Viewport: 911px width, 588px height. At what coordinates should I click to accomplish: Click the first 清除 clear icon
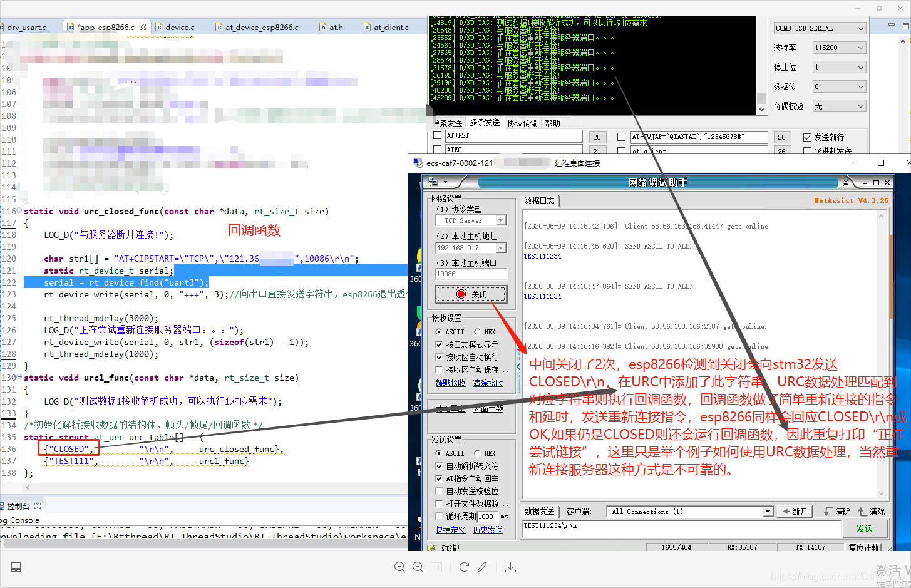click(838, 512)
